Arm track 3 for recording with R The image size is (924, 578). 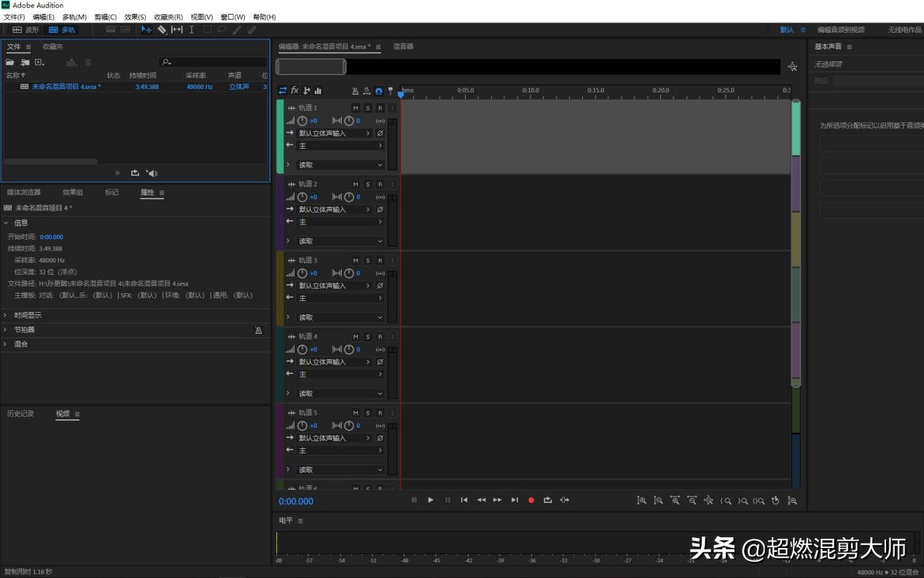point(380,260)
